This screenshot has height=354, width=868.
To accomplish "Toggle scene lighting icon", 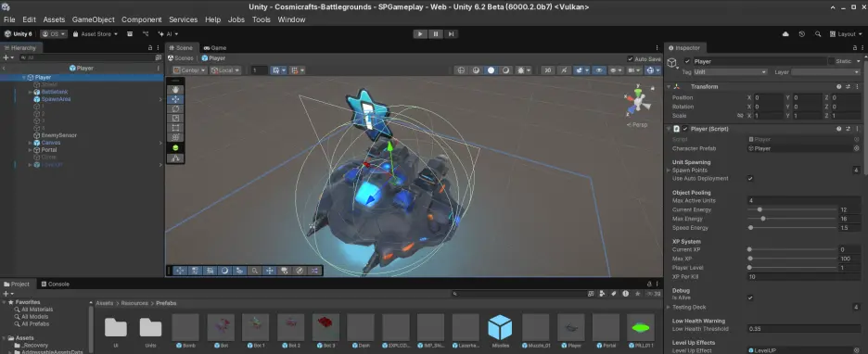I will pos(564,70).
